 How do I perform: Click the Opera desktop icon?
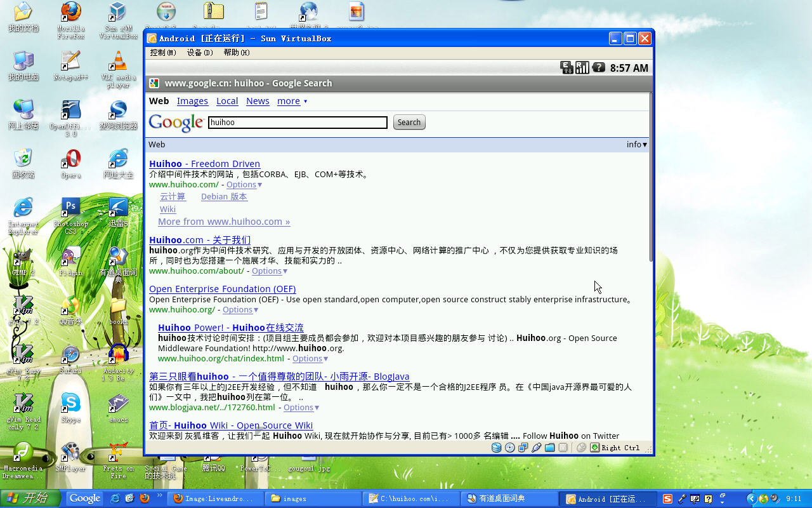[70, 163]
